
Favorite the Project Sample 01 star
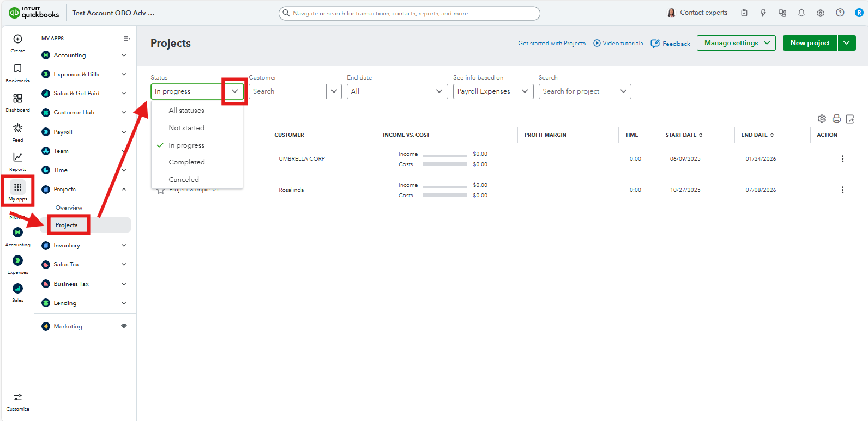click(x=160, y=191)
